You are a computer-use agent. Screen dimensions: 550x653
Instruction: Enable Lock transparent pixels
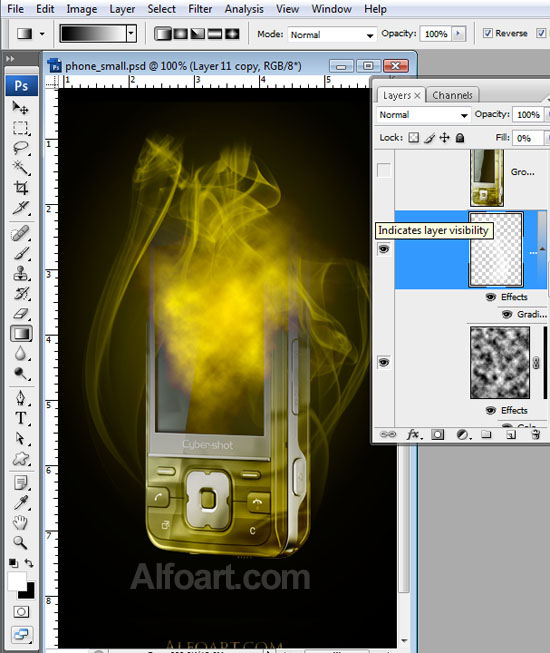pyautogui.click(x=413, y=137)
